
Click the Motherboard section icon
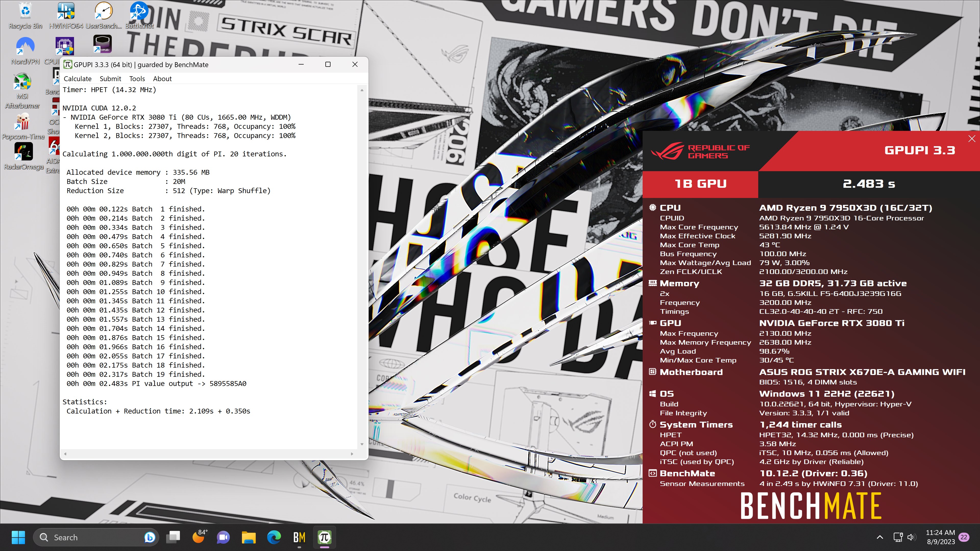tap(653, 371)
